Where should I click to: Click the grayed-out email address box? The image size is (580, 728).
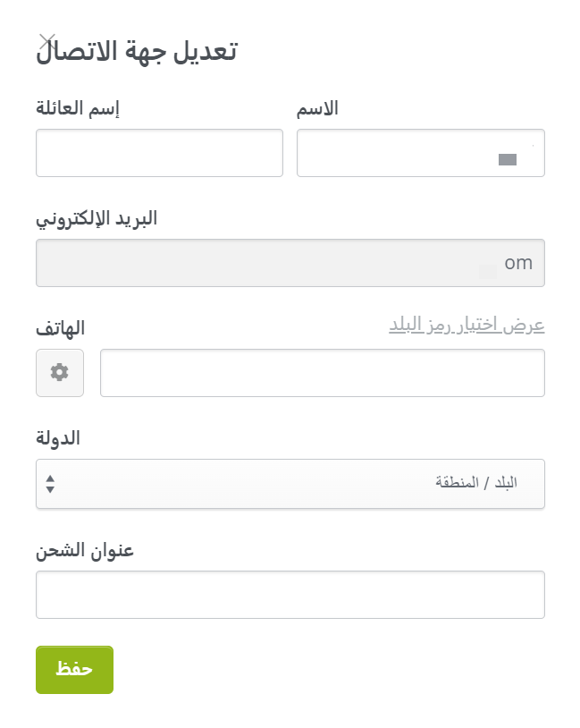click(290, 263)
